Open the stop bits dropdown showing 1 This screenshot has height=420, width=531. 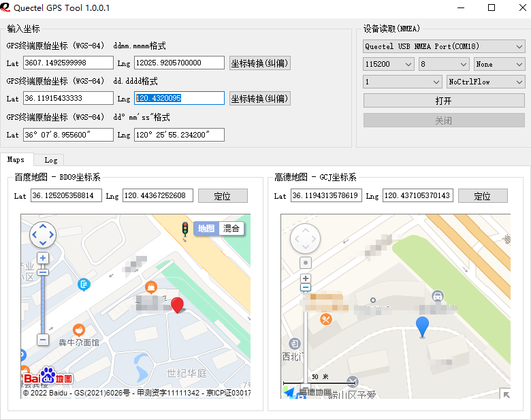point(402,82)
